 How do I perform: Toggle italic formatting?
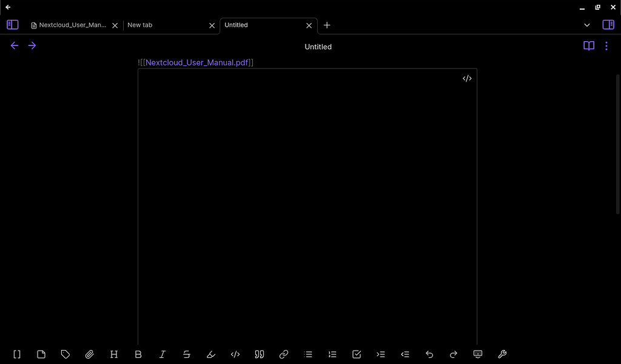(162, 354)
